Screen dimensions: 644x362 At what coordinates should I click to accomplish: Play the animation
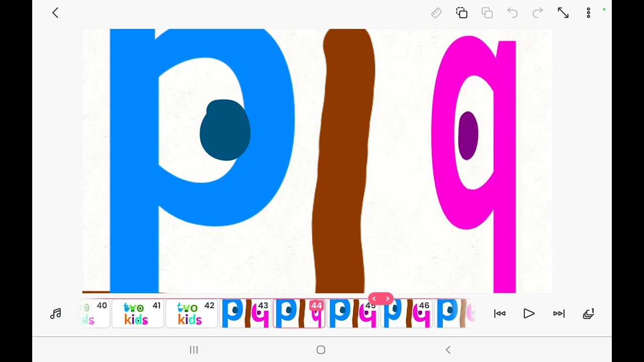click(529, 314)
